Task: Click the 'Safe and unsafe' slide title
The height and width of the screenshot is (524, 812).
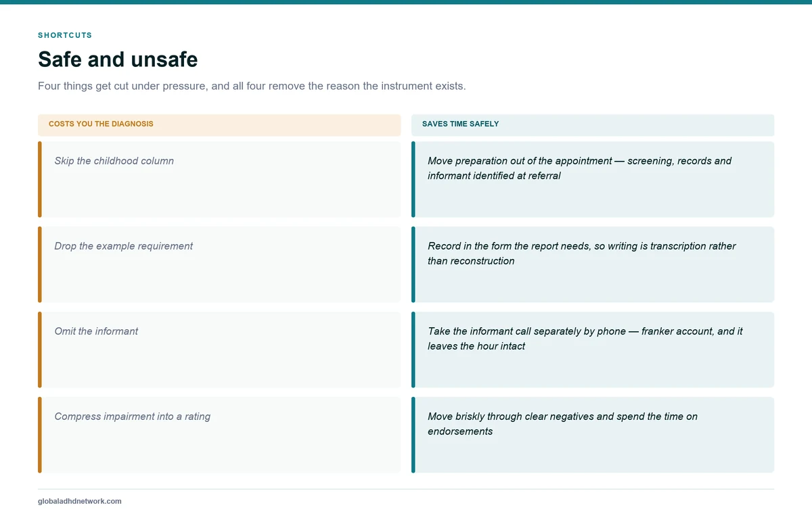Action: point(118,59)
